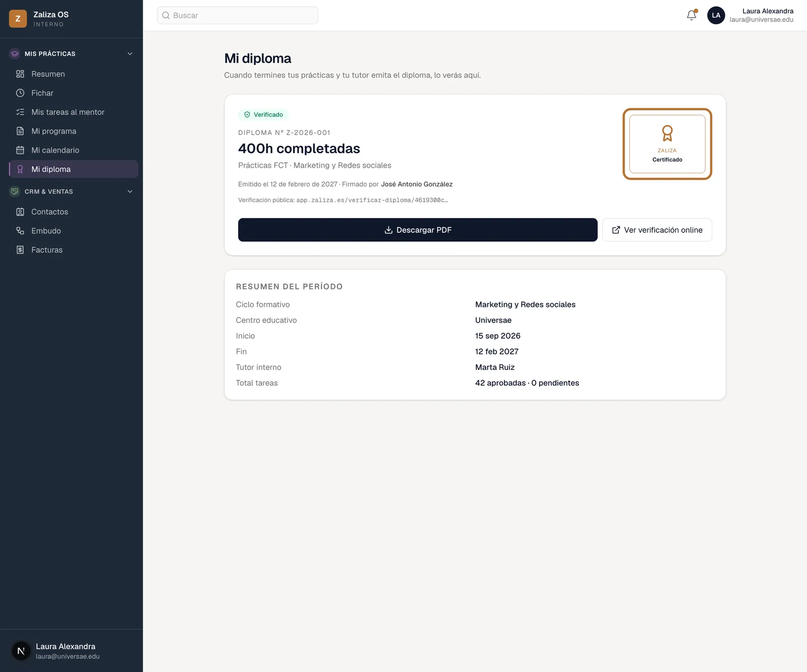This screenshot has width=807, height=672.
Task: Click the Contactos contact icon
Action: pyautogui.click(x=20, y=212)
